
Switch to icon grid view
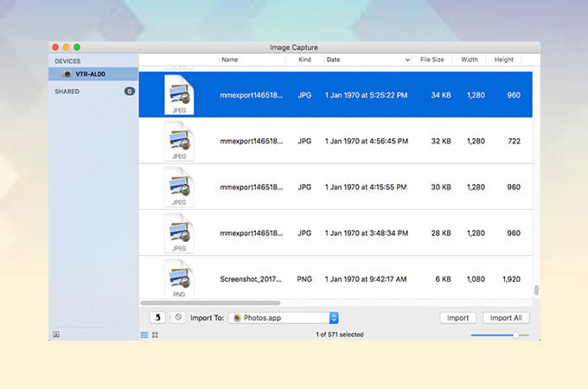click(x=155, y=335)
